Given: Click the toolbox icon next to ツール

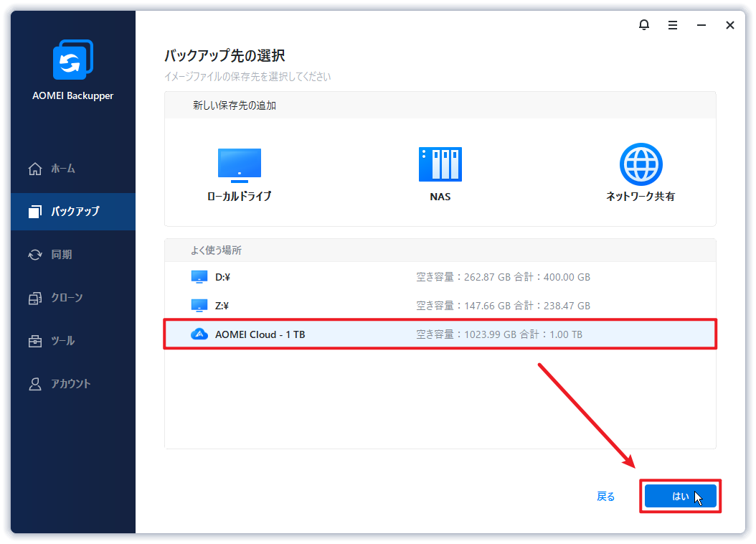Looking at the screenshot, I should [x=35, y=341].
